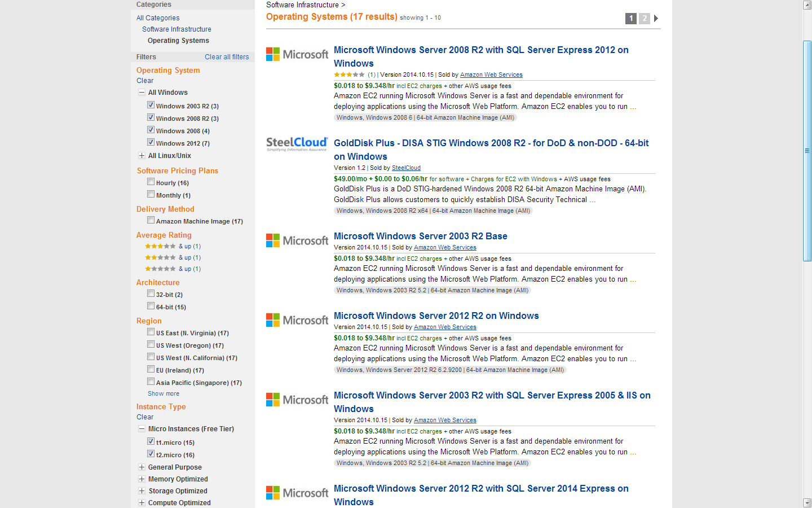The height and width of the screenshot is (508, 812).
Task: Open Server 2012 R2 SQL Server 2014 Express listing
Action: 481,495
